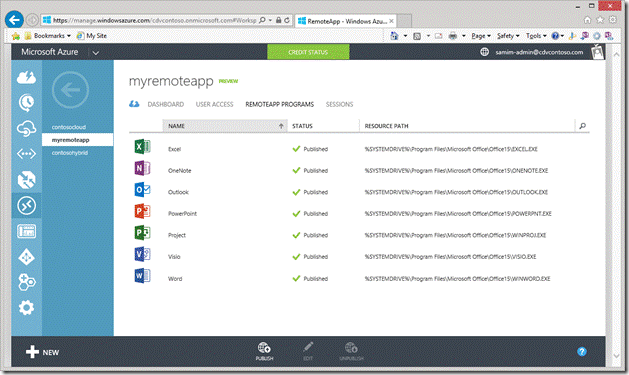The height and width of the screenshot is (375, 629).
Task: Select the OneNote row name
Action: click(180, 170)
